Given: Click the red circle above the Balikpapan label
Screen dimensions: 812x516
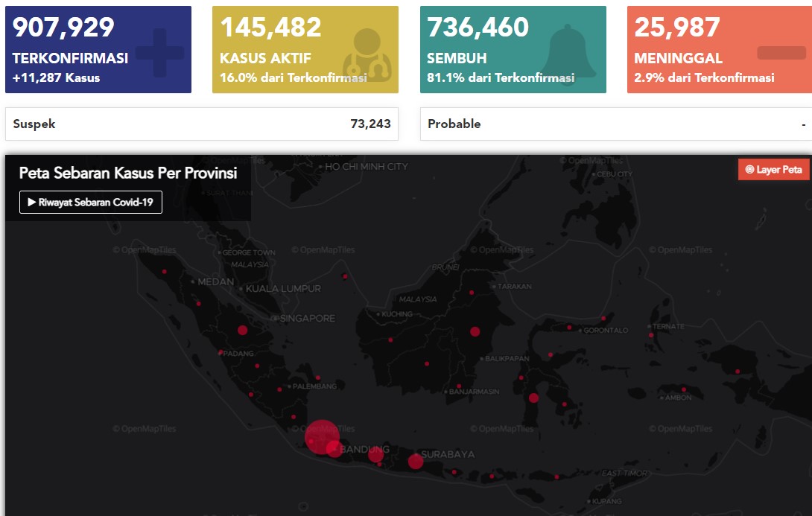Looking at the screenshot, I should (475, 332).
